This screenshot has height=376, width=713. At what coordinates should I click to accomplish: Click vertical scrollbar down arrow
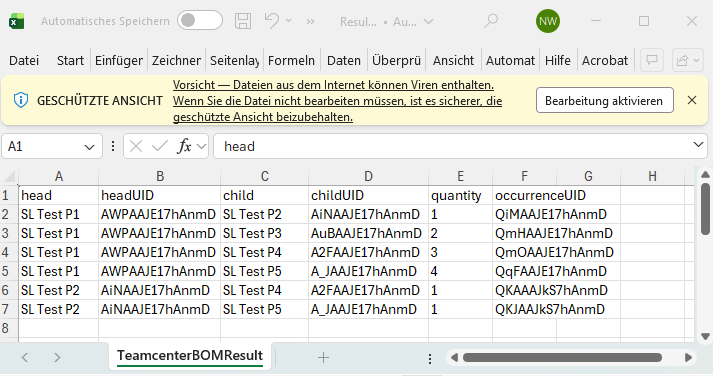coord(705,336)
